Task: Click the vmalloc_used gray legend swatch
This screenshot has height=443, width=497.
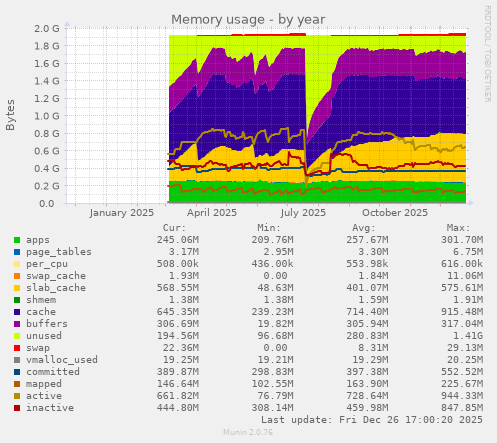Action: (17, 360)
